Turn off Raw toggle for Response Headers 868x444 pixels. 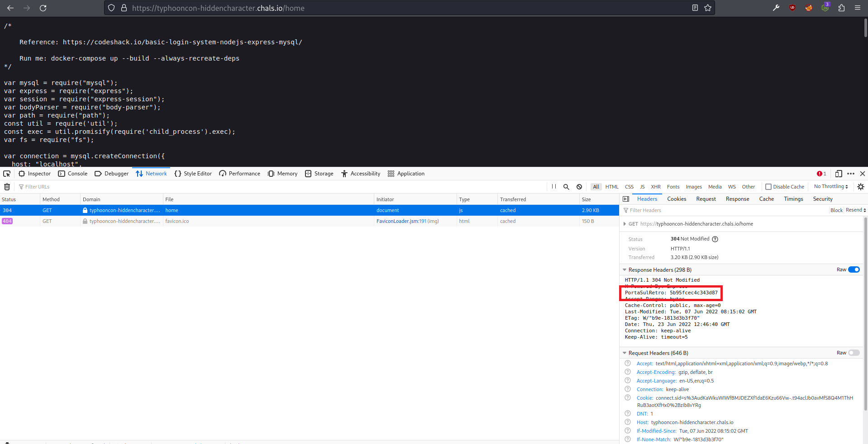click(854, 270)
